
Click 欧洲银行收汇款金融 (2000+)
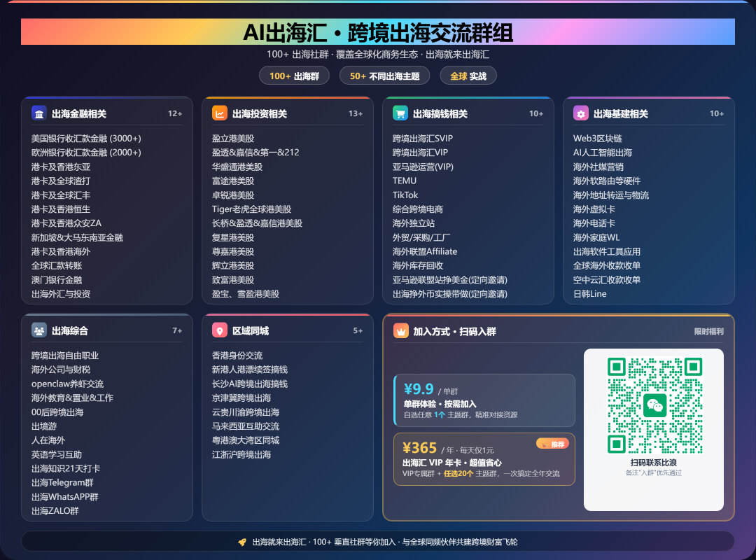pyautogui.click(x=86, y=153)
